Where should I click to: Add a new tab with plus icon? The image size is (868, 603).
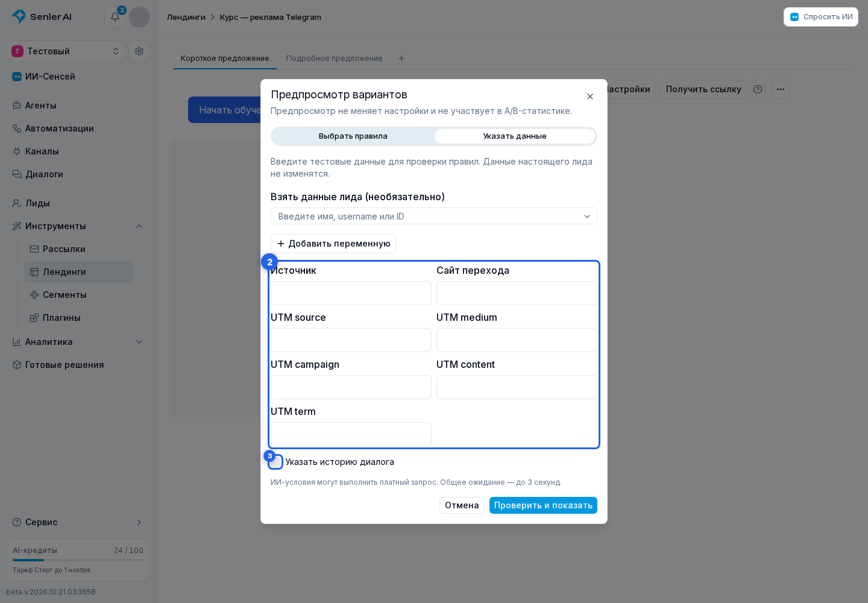401,58
